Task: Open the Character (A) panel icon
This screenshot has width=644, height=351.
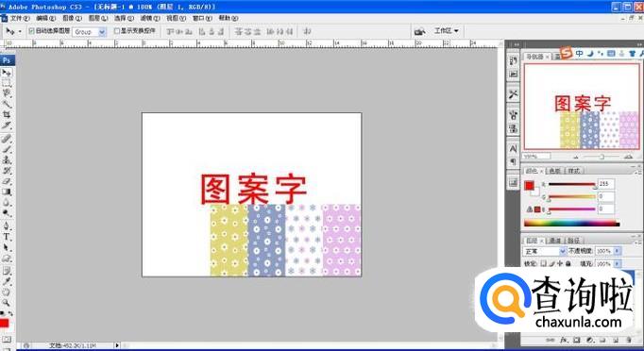Action: [x=513, y=149]
